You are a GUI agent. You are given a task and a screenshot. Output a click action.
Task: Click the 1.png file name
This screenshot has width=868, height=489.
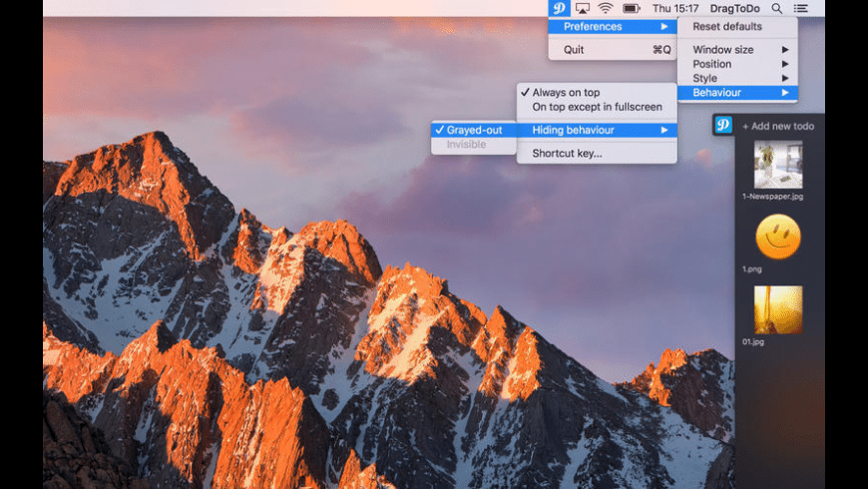[751, 269]
